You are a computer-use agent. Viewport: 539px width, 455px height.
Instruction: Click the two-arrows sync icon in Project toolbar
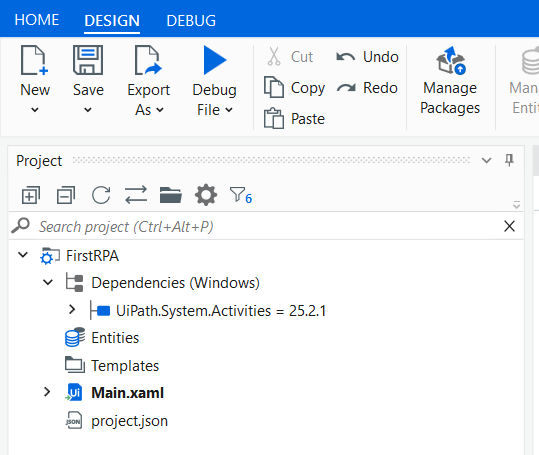click(x=136, y=195)
